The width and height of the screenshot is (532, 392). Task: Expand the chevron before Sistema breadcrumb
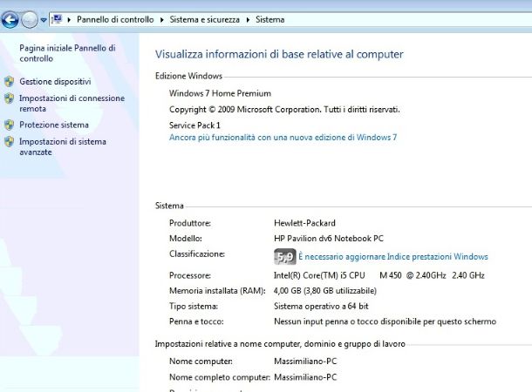[x=248, y=20]
